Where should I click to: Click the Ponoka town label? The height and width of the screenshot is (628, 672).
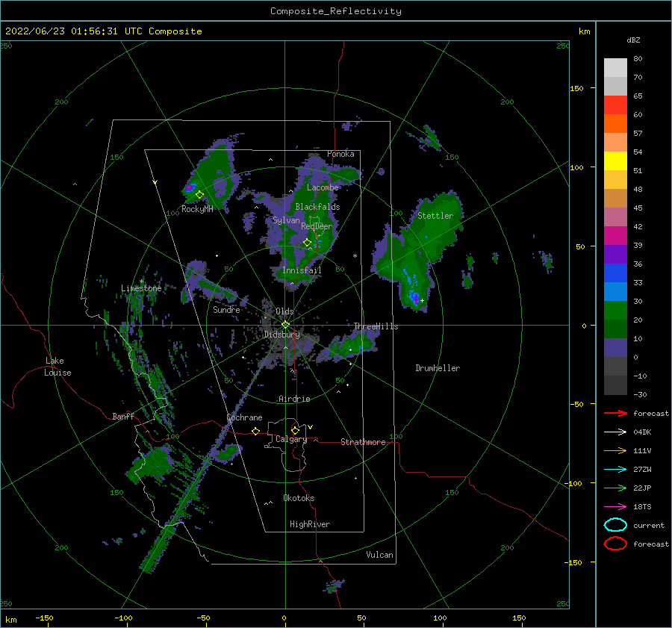click(340, 154)
